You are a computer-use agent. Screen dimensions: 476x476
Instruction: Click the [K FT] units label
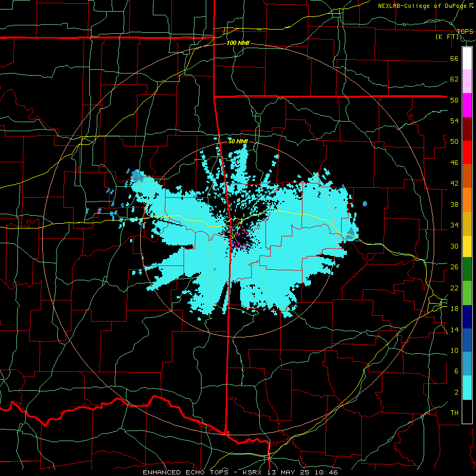(x=447, y=36)
